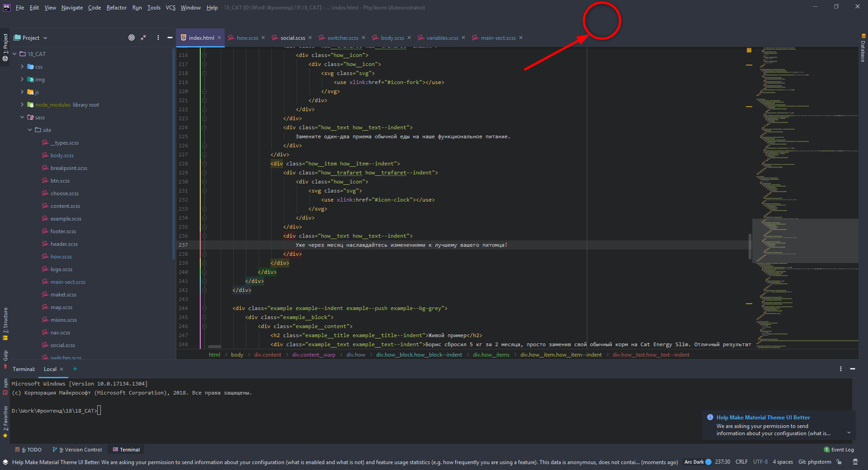Click the node_modules folder icon
Screen dimensions: 868x470
(x=30, y=104)
